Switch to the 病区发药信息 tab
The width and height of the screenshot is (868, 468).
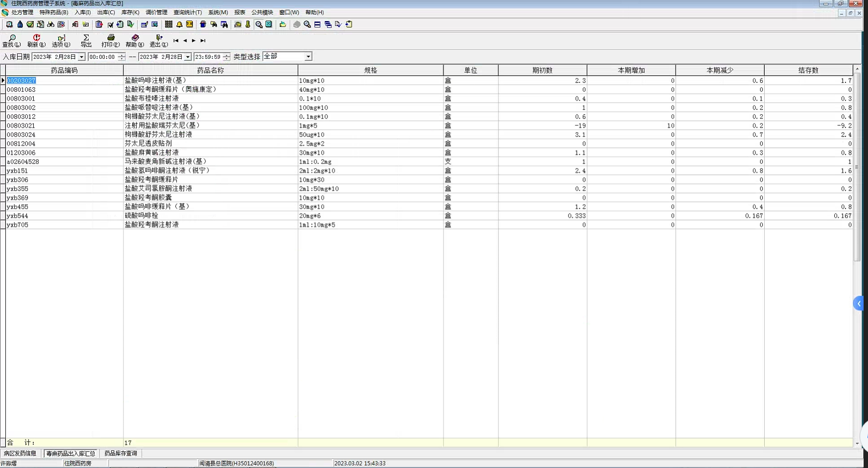pyautogui.click(x=20, y=453)
